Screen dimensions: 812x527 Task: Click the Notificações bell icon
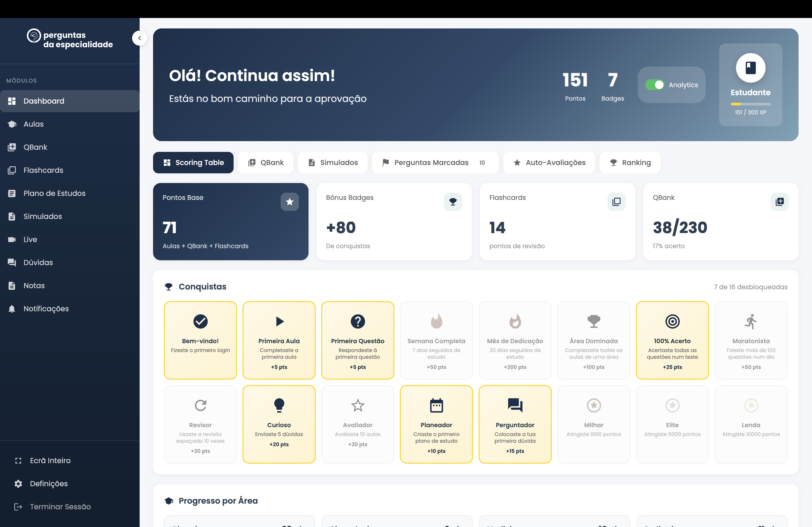coord(12,309)
